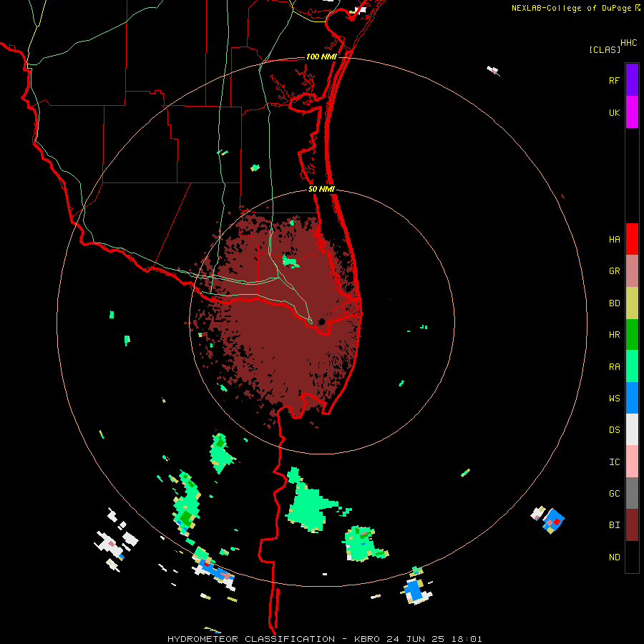This screenshot has width=644, height=644.
Task: Click the 'RA' legend label
Action: pos(614,367)
